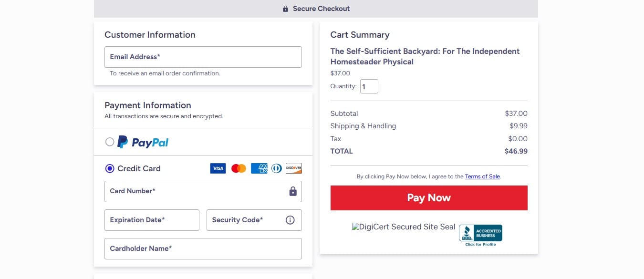Click the DigiCert Secured Site Seal
The height and width of the screenshot is (279, 644).
[404, 227]
